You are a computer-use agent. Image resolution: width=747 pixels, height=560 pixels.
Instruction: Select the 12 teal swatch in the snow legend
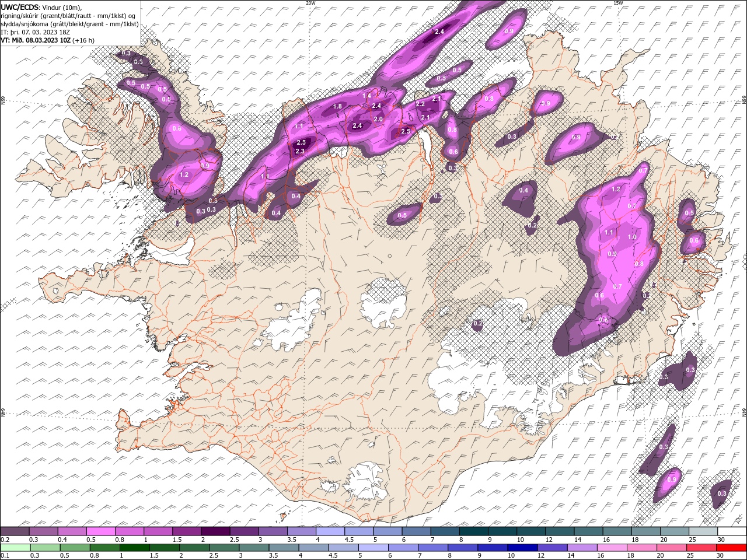click(x=560, y=531)
